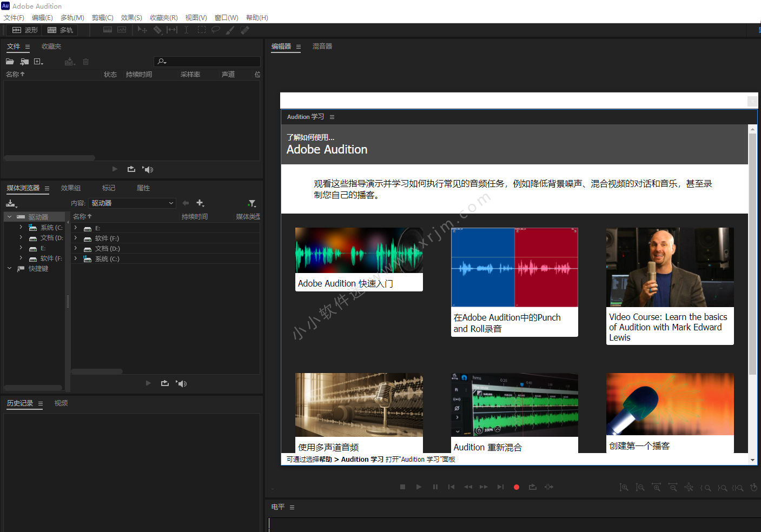761x532 pixels.
Task: Sort files by 采样率 column
Action: click(x=190, y=75)
